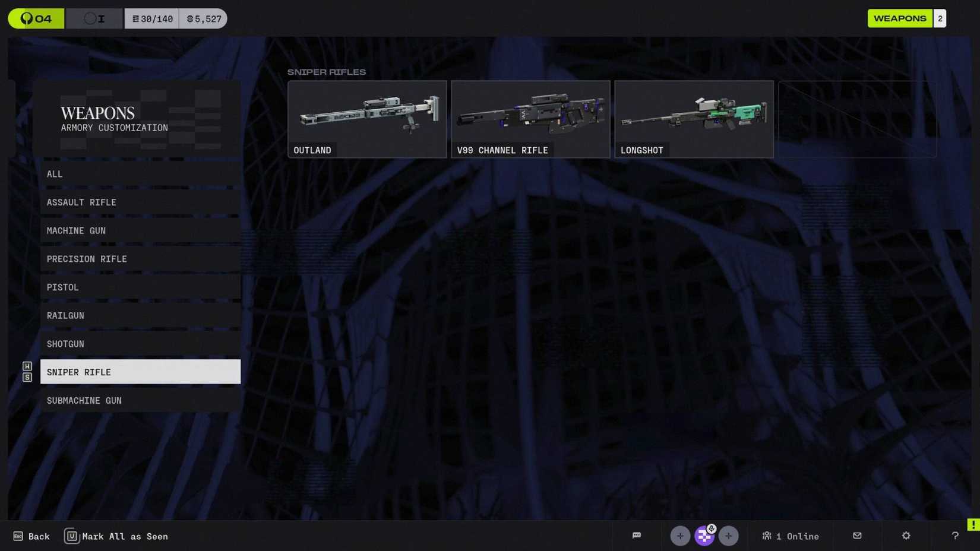This screenshot has height=551, width=980.
Task: Click the Back option
Action: click(x=31, y=536)
